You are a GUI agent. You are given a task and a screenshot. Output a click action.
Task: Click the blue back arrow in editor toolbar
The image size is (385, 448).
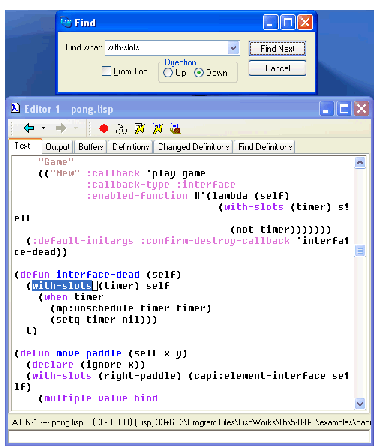30,128
